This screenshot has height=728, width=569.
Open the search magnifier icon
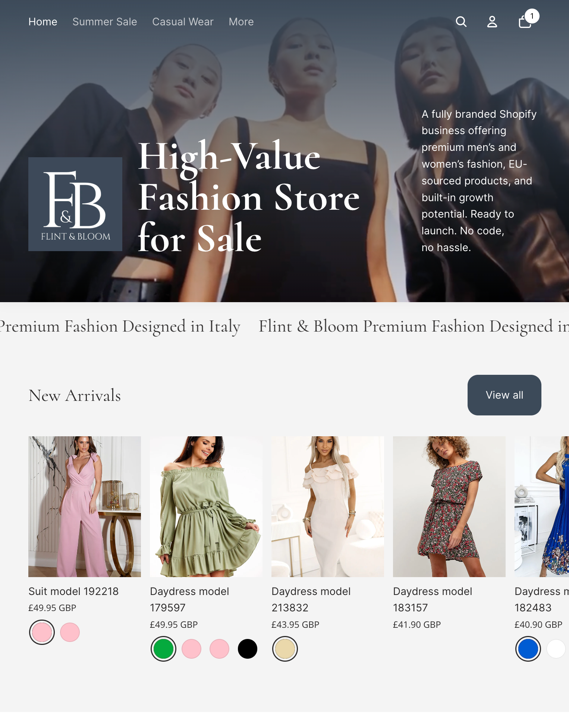click(461, 22)
